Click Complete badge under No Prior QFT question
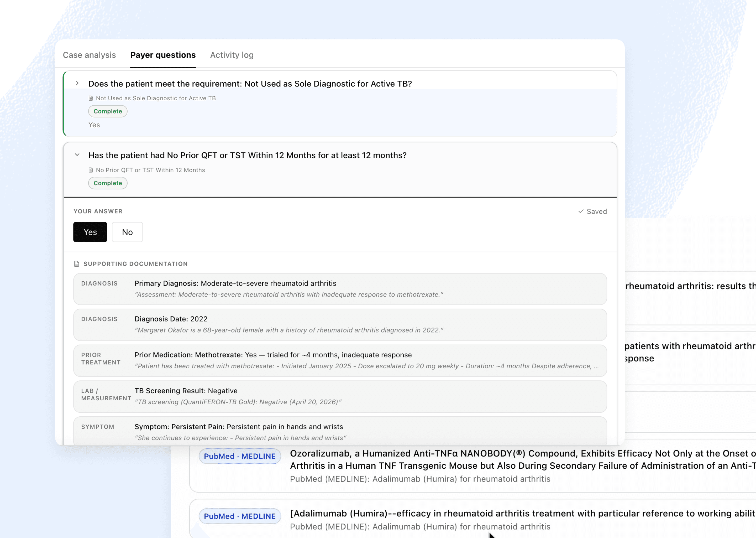The width and height of the screenshot is (756, 538). point(108,183)
